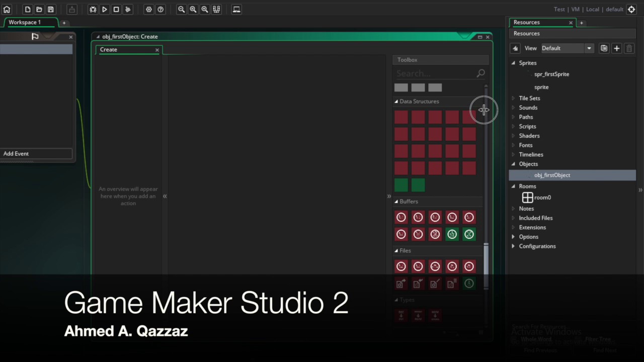The image size is (644, 362).
Task: Expand the Shaders group
Action: click(513, 136)
